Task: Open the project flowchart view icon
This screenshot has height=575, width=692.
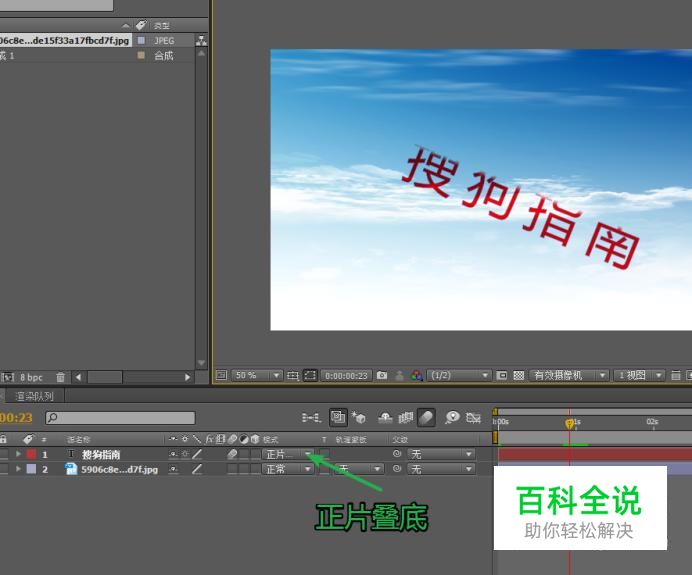Action: [201, 41]
